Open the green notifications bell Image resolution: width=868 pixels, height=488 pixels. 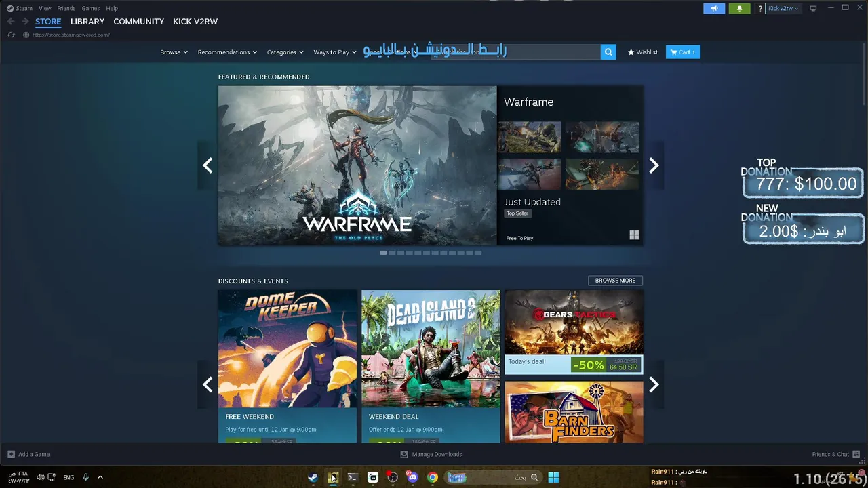coord(739,8)
